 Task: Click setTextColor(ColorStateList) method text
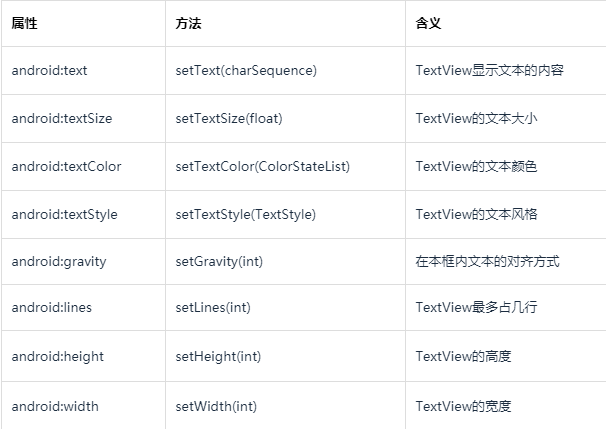tap(263, 167)
